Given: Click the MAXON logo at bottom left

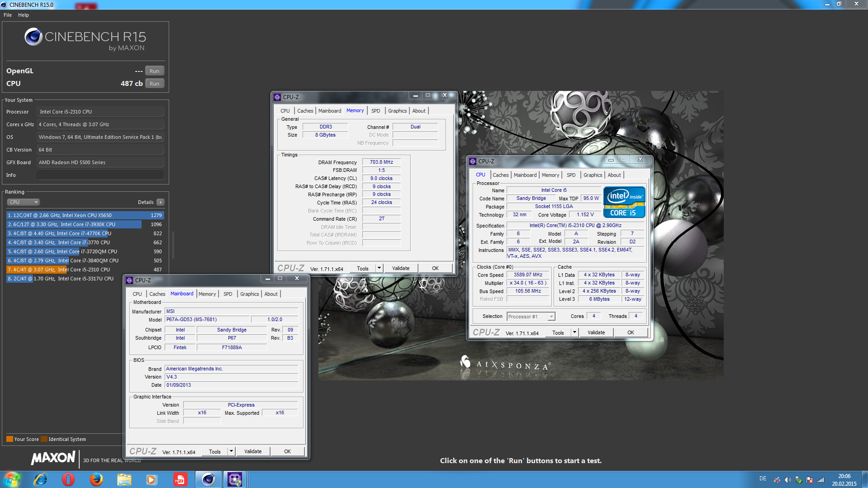Looking at the screenshot, I should pyautogui.click(x=53, y=458).
